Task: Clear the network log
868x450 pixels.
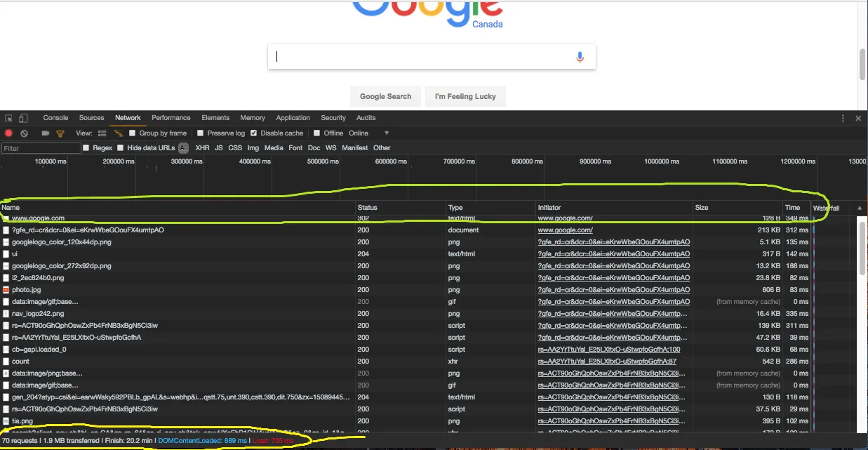Action: pyautogui.click(x=24, y=133)
